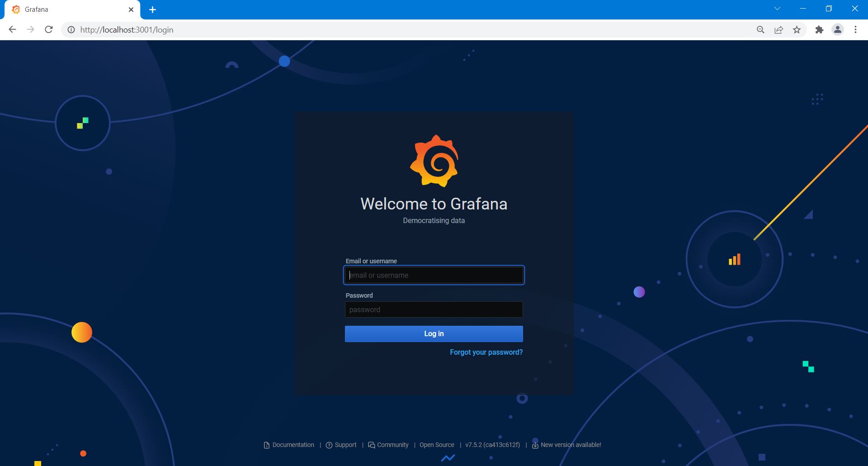Open the zoom magnifier icon in address bar

click(x=760, y=30)
